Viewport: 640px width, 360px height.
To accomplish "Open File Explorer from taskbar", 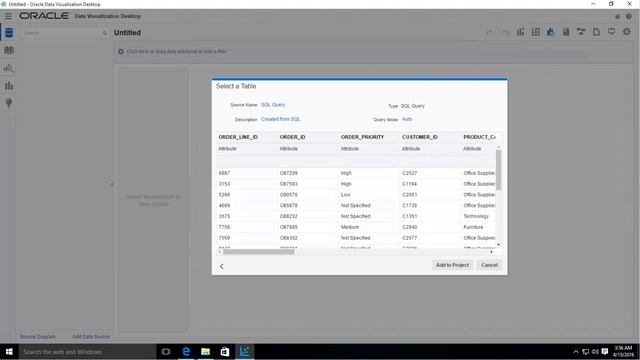I will point(205,351).
